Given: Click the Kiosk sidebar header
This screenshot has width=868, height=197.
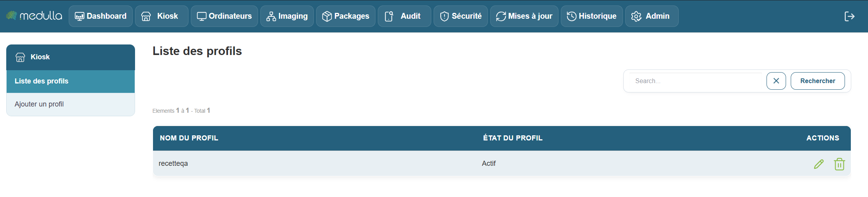Looking at the screenshot, I should [40, 57].
